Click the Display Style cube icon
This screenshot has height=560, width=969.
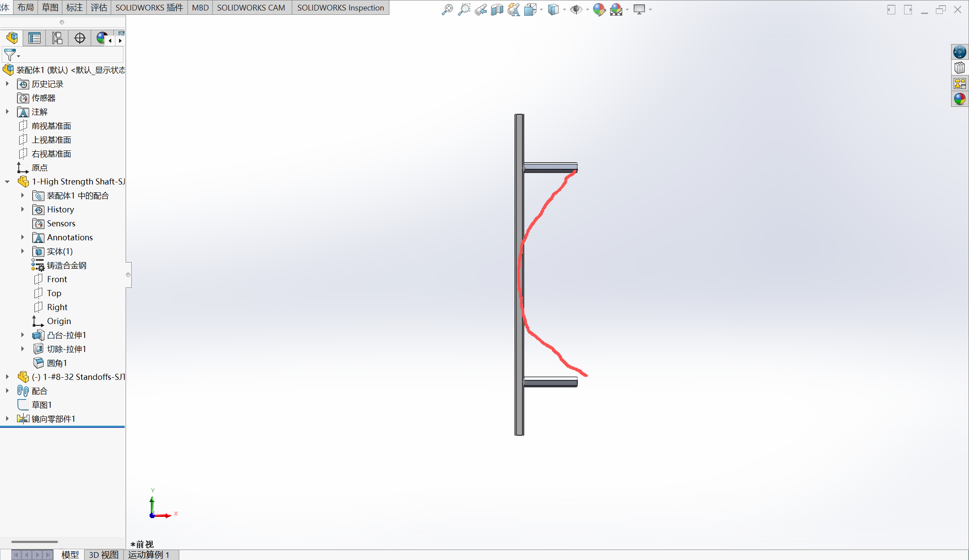click(x=553, y=9)
